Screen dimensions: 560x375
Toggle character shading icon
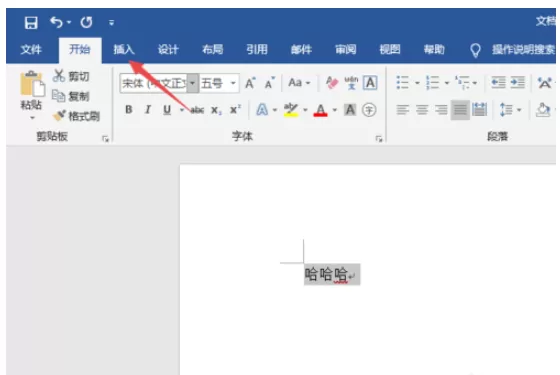[x=350, y=110]
